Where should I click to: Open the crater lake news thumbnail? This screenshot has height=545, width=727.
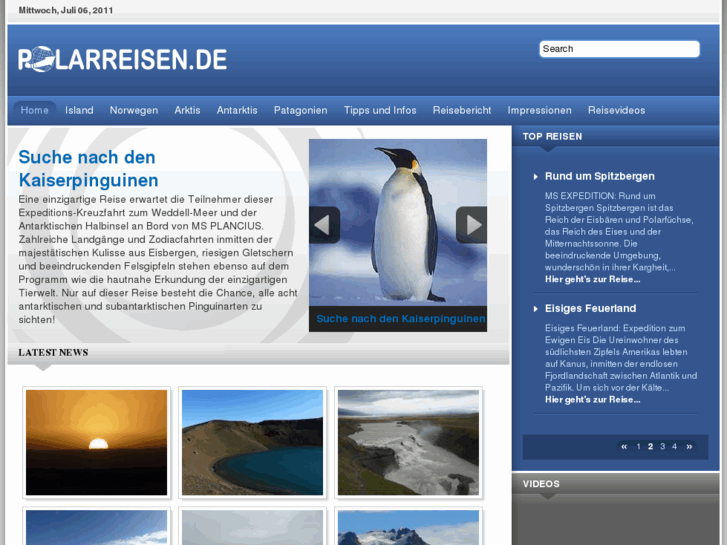point(252,442)
